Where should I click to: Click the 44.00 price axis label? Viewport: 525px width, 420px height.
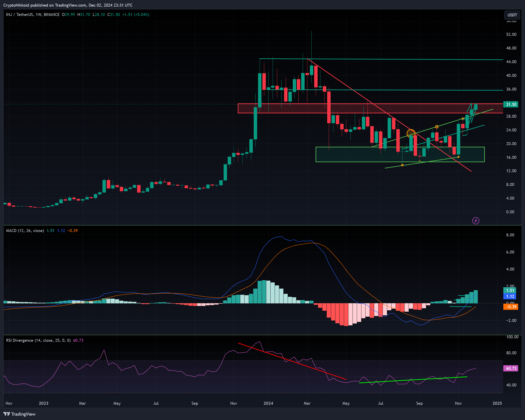coord(511,62)
